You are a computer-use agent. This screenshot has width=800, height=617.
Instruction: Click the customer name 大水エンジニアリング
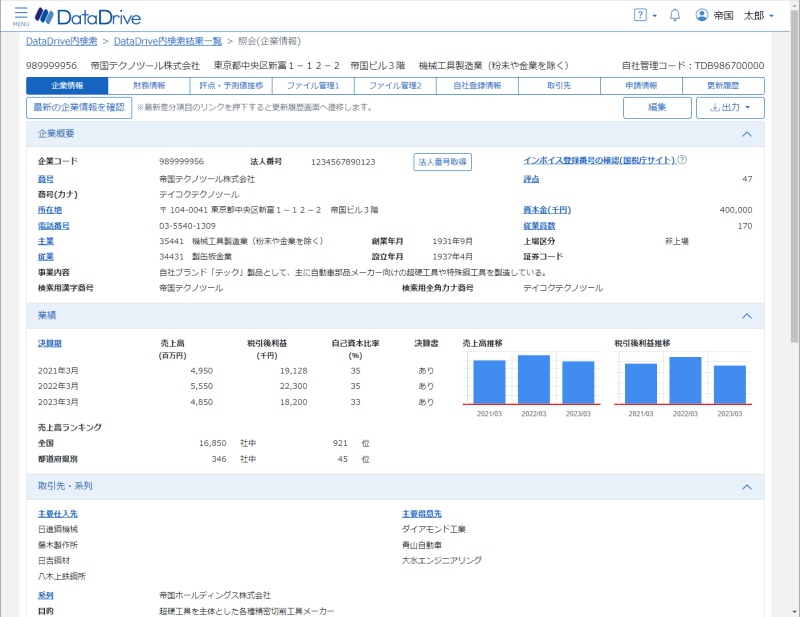tap(442, 560)
